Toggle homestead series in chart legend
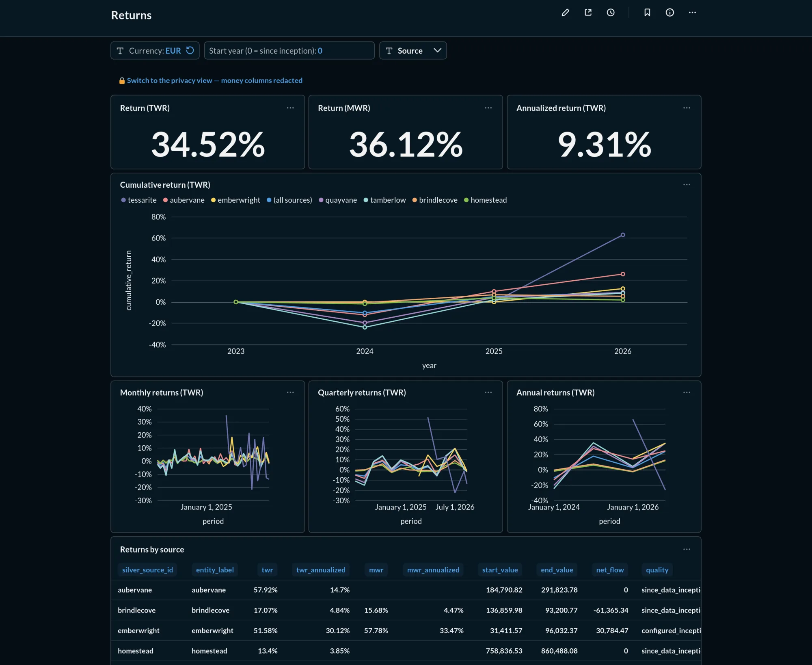The width and height of the screenshot is (812, 665). [x=486, y=200]
